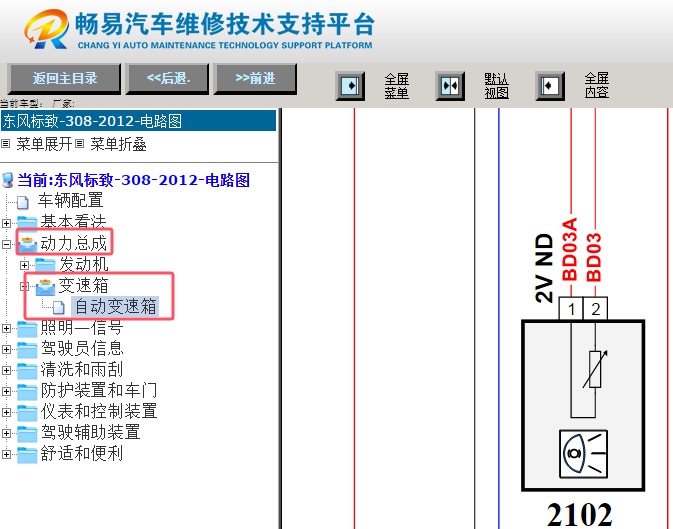Select the 舒适和便利 tree label
673x529 pixels.
(82, 453)
